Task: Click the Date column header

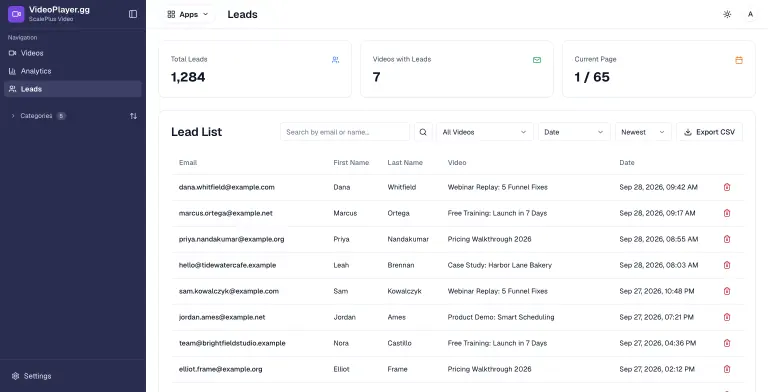Action: click(x=627, y=163)
